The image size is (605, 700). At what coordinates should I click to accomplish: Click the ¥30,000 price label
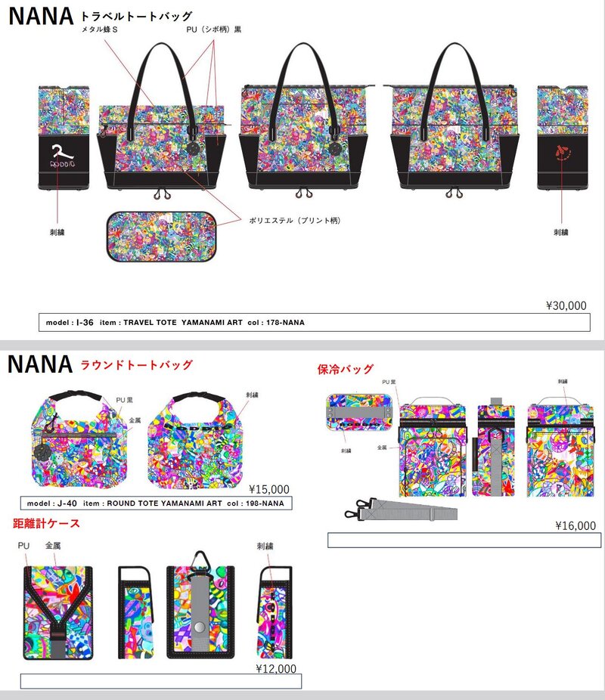[566, 306]
